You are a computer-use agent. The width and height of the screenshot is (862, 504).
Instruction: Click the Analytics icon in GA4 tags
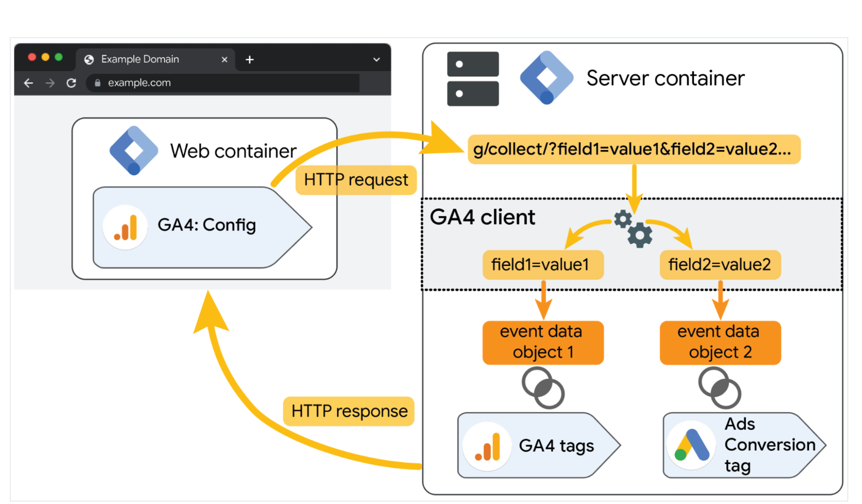487,446
